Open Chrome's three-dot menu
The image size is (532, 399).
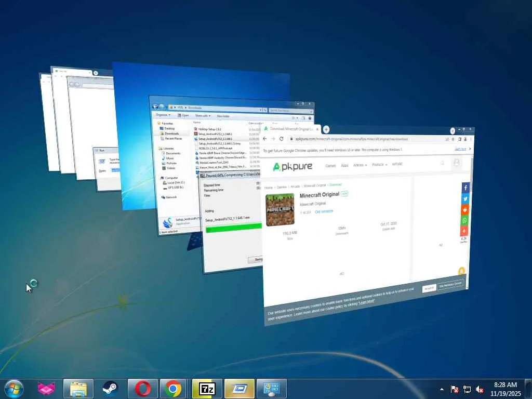[x=471, y=139]
